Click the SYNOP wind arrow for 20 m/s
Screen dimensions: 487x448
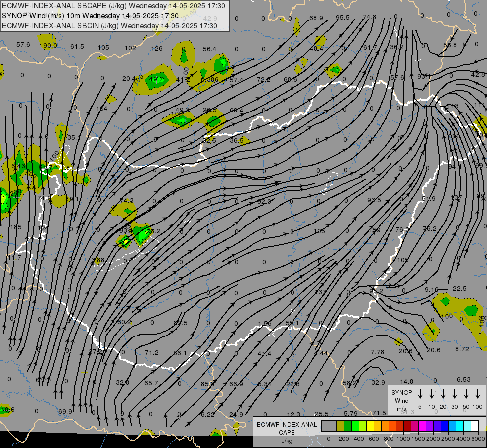[443, 394]
